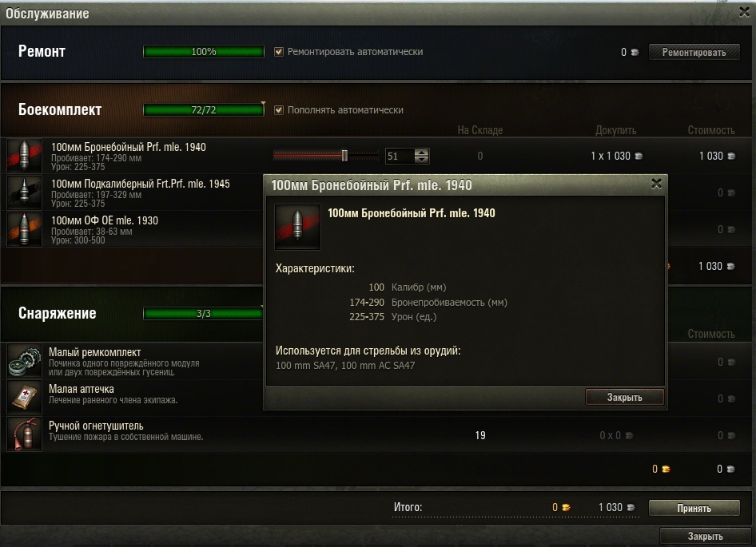This screenshot has width=756, height=547.
Task: Click the Ремонтировать button
Action: click(694, 52)
